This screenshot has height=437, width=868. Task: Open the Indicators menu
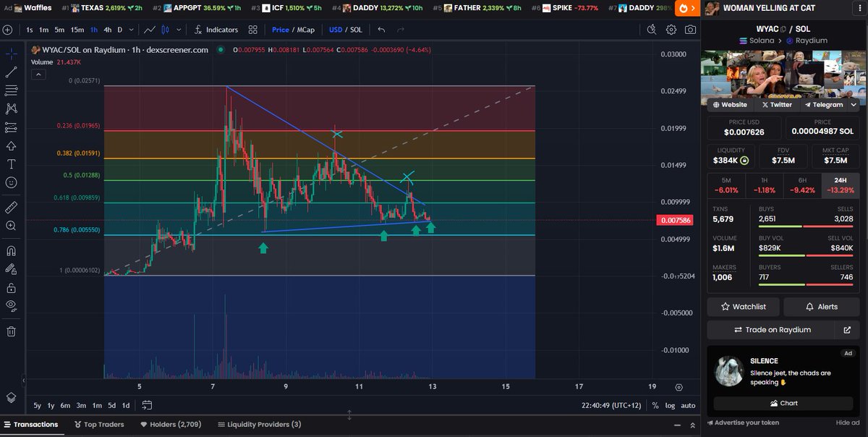click(216, 30)
